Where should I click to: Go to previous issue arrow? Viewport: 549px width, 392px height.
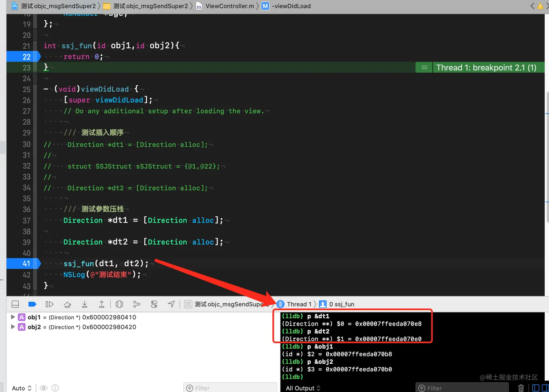(x=532, y=6)
